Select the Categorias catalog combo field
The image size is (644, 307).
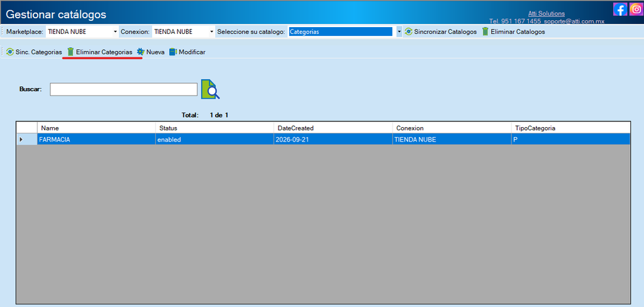tap(340, 31)
